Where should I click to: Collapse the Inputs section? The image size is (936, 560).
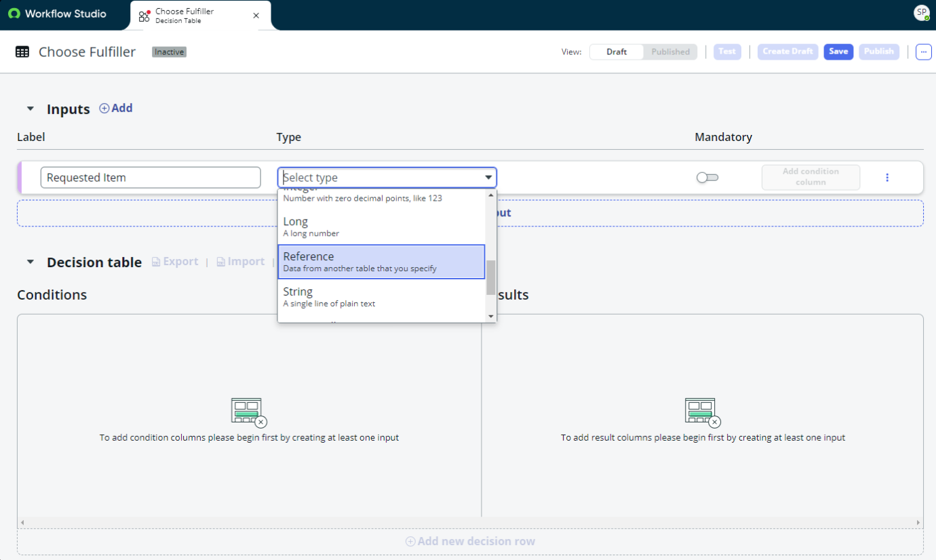click(30, 108)
